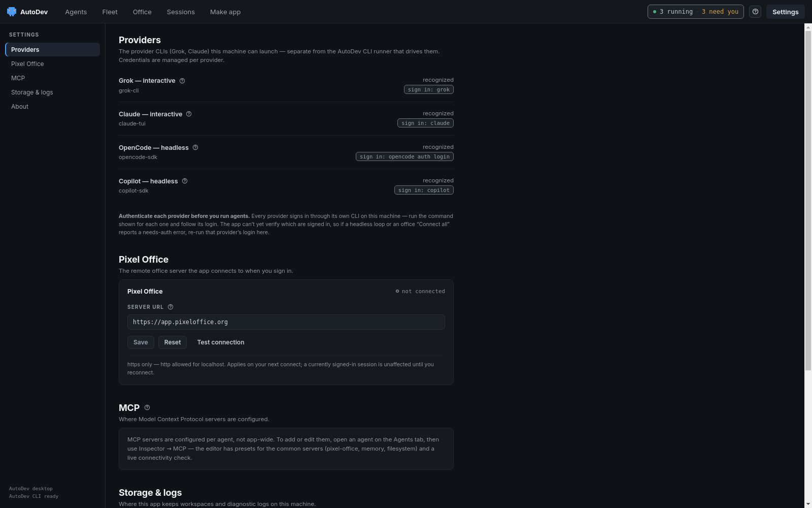Click 'recognized' status in the Grok row
The height and width of the screenshot is (508, 812).
(438, 80)
